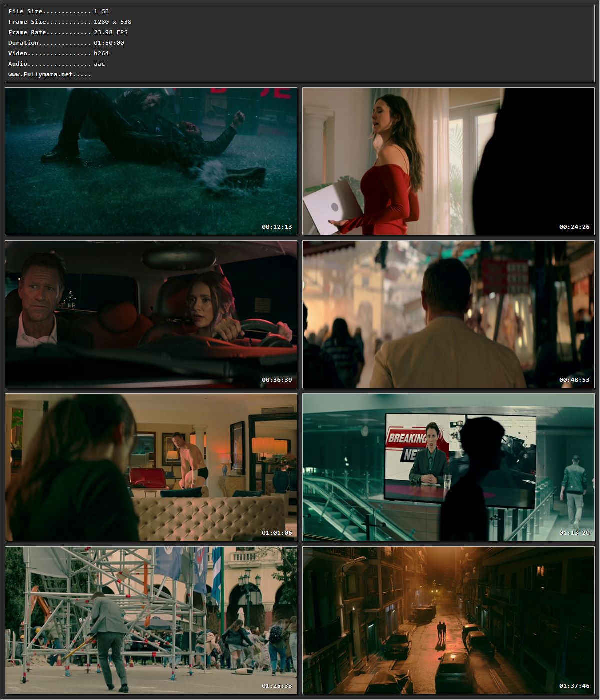Open the thumbnail stamped 01:25:33

pos(151,620)
